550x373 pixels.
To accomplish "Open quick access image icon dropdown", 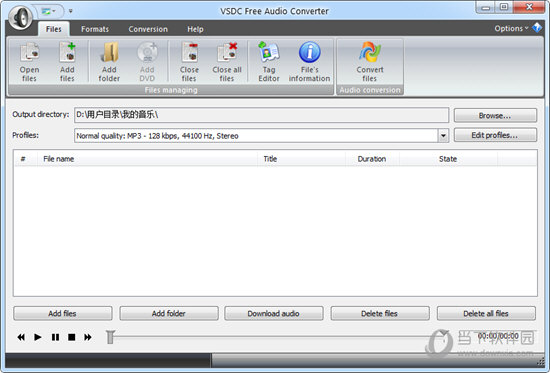I will 49,11.
